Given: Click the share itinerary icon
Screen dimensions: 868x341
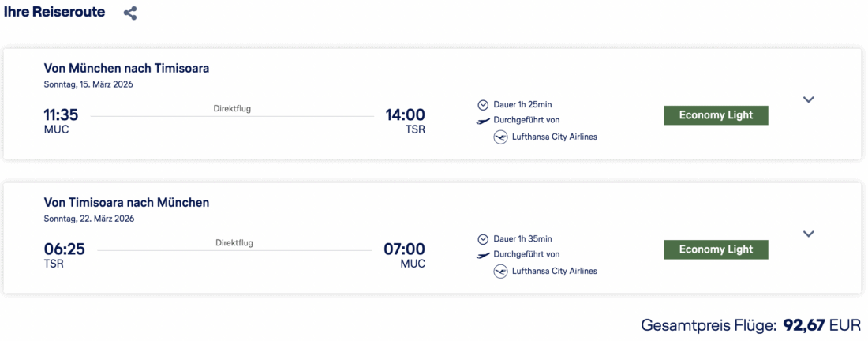Looking at the screenshot, I should coord(130,13).
